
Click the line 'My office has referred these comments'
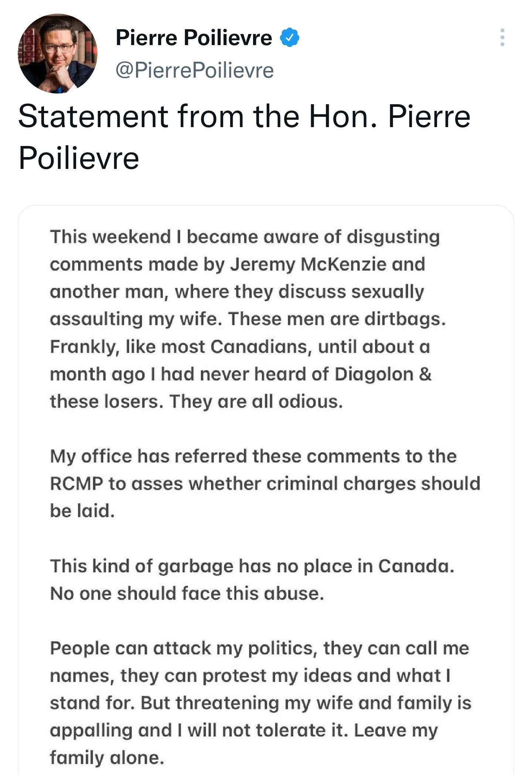tap(253, 456)
